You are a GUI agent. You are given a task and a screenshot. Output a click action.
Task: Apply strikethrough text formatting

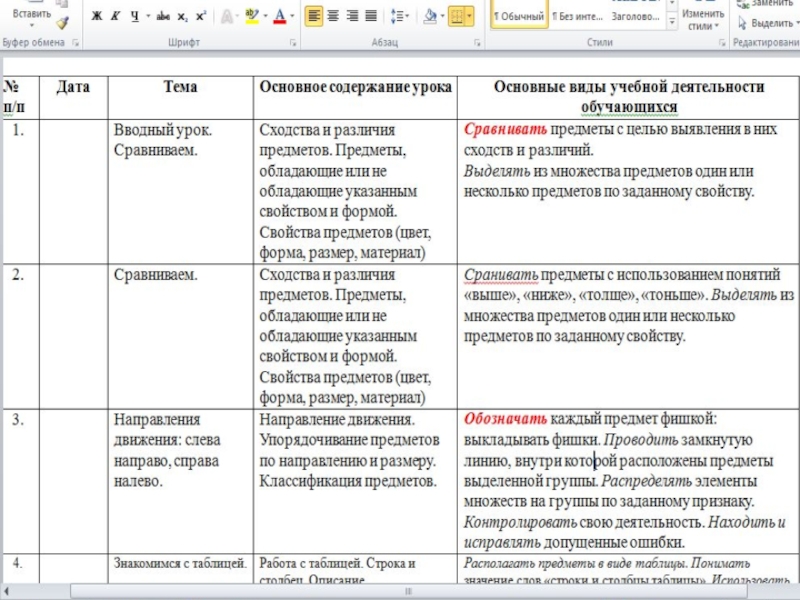tap(163, 16)
